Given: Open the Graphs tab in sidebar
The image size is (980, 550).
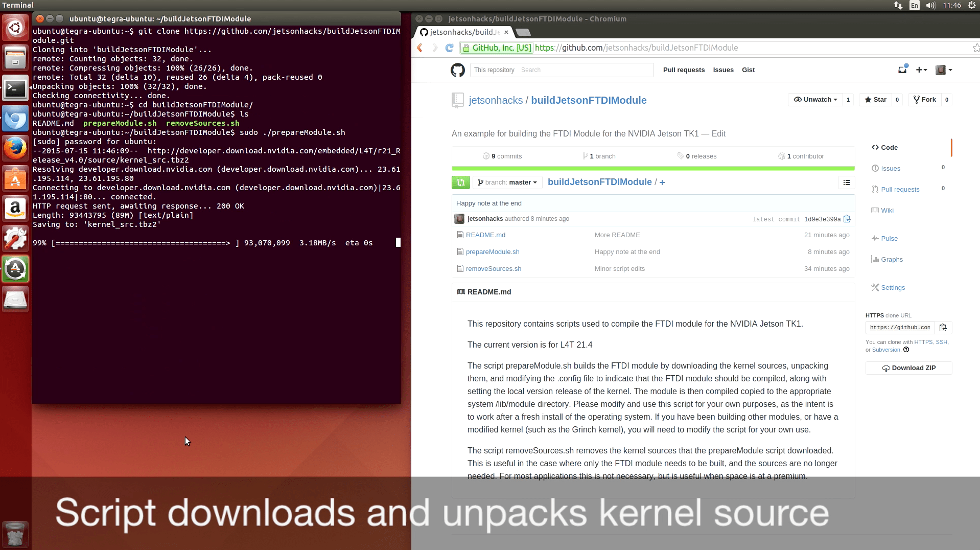Looking at the screenshot, I should pyautogui.click(x=887, y=259).
